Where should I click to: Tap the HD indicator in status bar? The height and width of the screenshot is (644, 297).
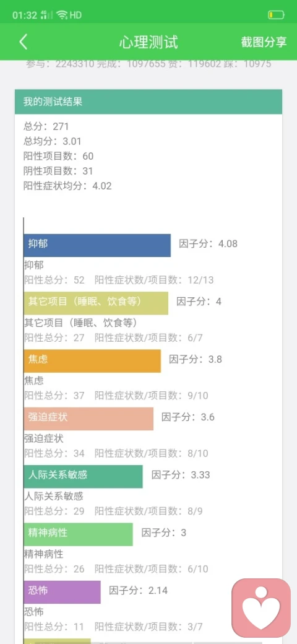pos(76,15)
